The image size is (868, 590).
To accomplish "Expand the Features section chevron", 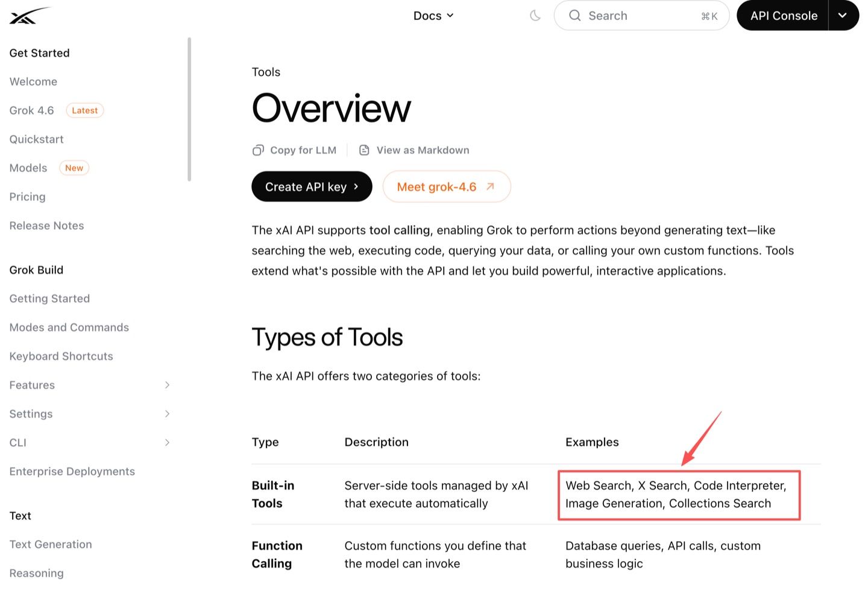I will (x=168, y=385).
